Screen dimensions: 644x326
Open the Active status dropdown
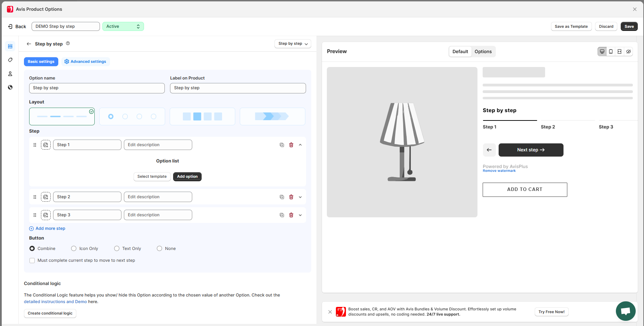pyautogui.click(x=123, y=26)
